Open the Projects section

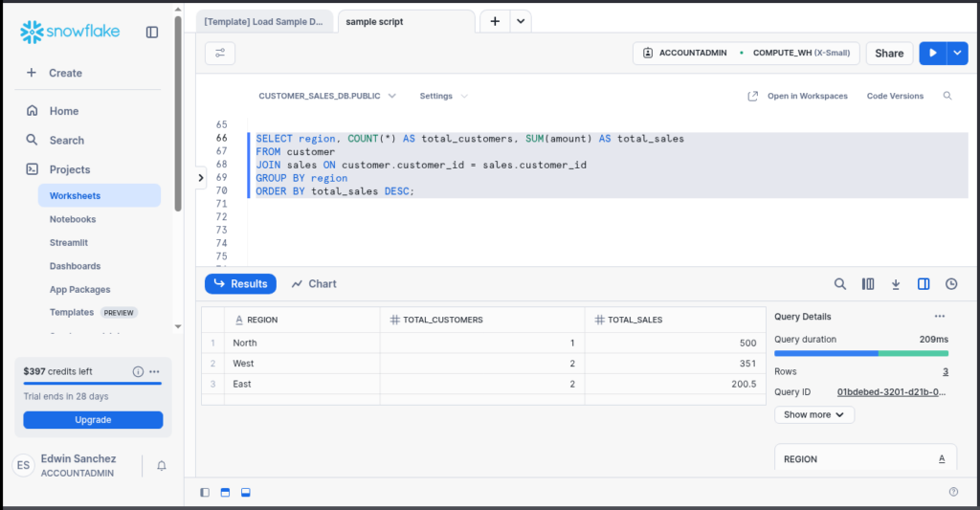click(x=58, y=170)
